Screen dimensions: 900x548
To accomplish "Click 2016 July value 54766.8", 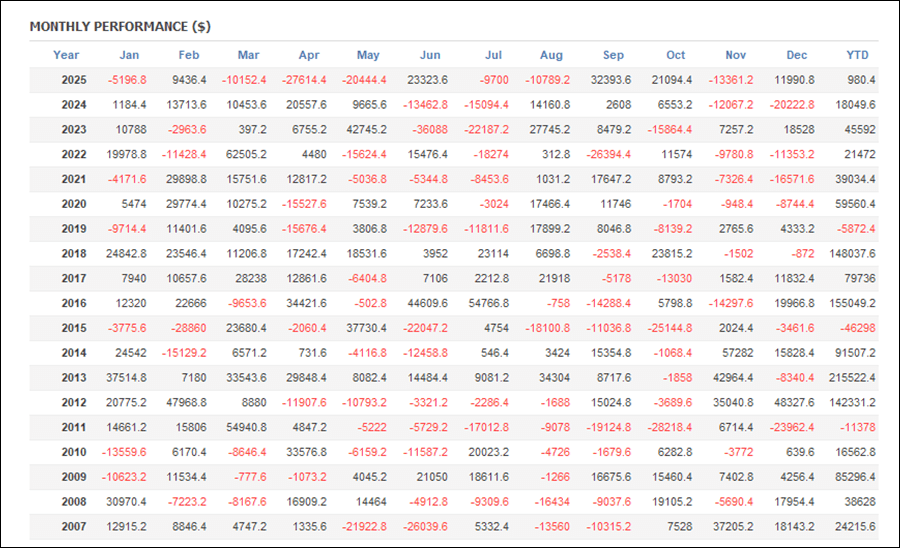I will pos(488,303).
